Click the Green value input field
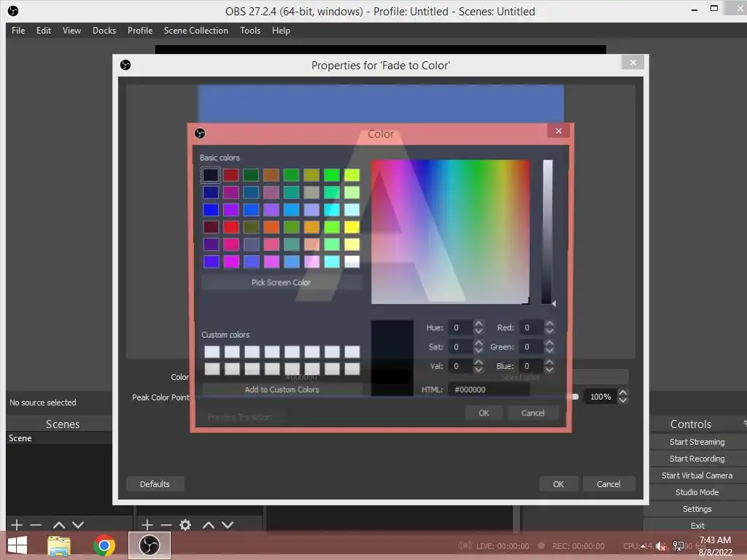The width and height of the screenshot is (747, 560). [532, 346]
